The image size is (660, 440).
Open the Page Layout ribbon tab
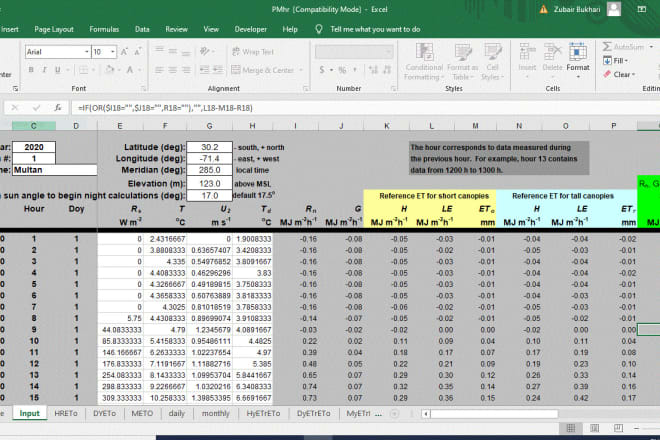(54, 29)
